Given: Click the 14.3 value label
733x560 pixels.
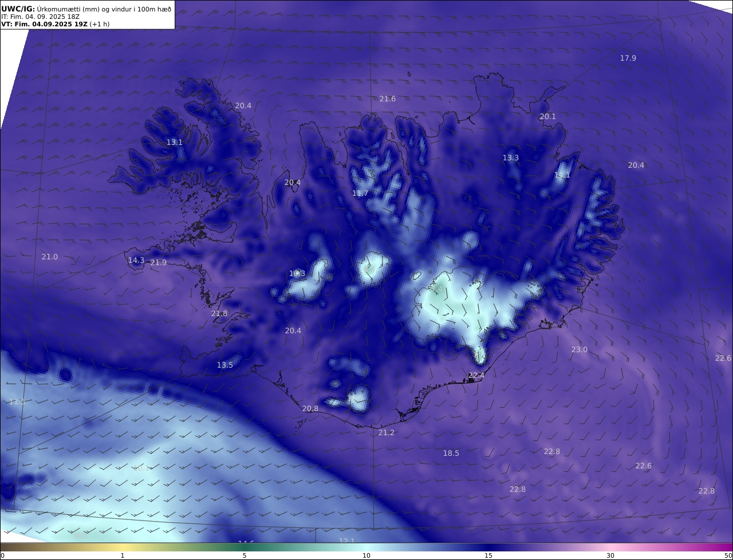Looking at the screenshot, I should (136, 260).
